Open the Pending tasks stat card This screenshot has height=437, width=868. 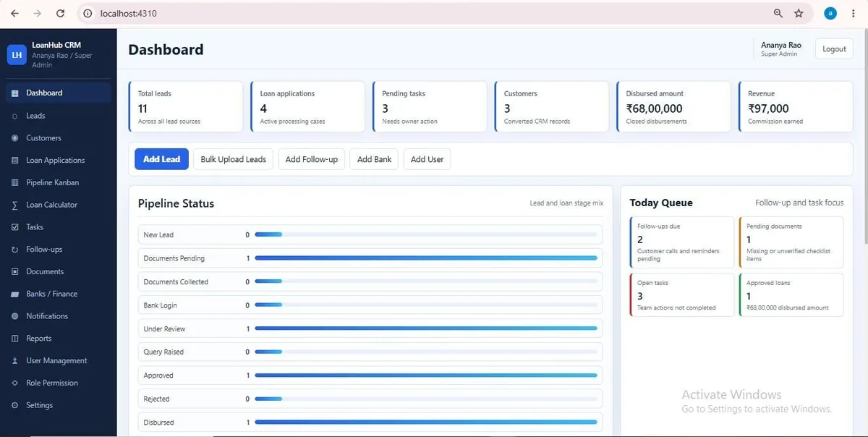coord(430,106)
